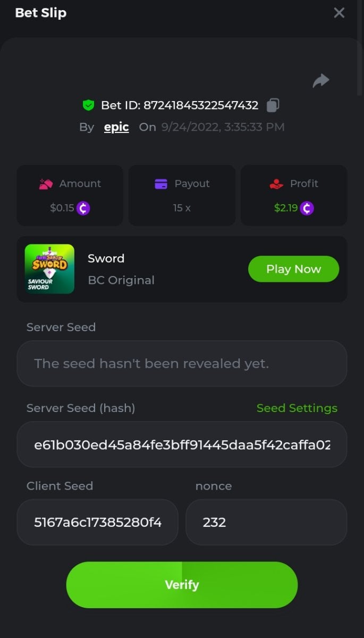Click the red Profit hand icon
This screenshot has width=364, height=638.
click(x=276, y=184)
